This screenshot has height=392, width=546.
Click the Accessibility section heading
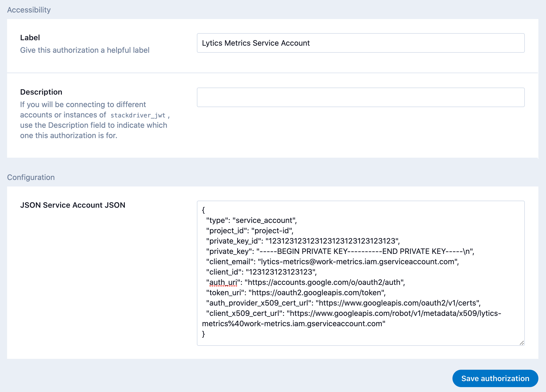tap(29, 10)
